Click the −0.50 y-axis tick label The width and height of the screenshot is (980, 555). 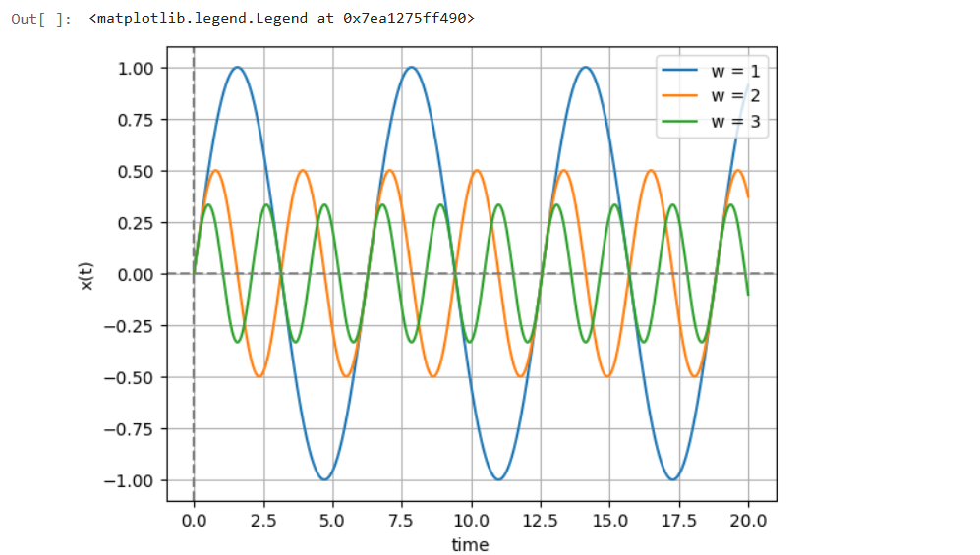(129, 378)
